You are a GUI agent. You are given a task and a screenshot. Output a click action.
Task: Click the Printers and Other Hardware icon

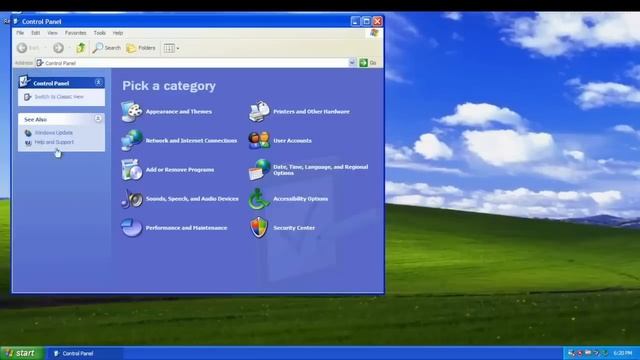pyautogui.click(x=259, y=111)
